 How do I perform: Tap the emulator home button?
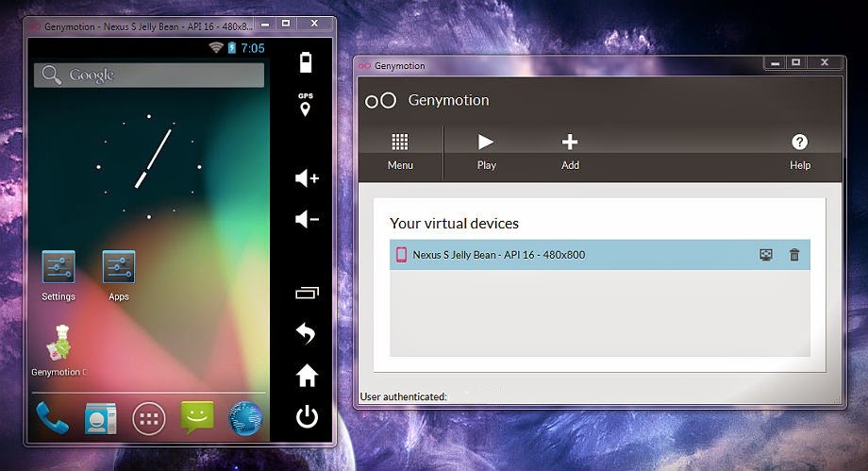point(307,376)
